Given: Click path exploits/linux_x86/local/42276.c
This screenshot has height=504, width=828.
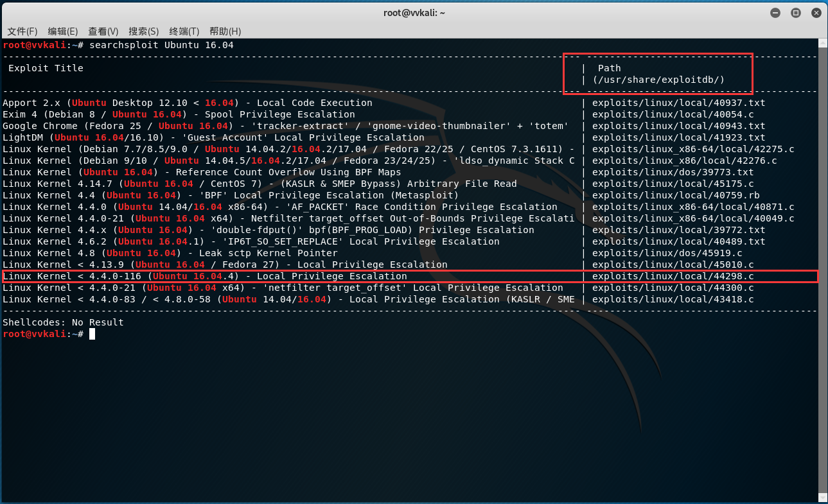Looking at the screenshot, I should coord(685,161).
